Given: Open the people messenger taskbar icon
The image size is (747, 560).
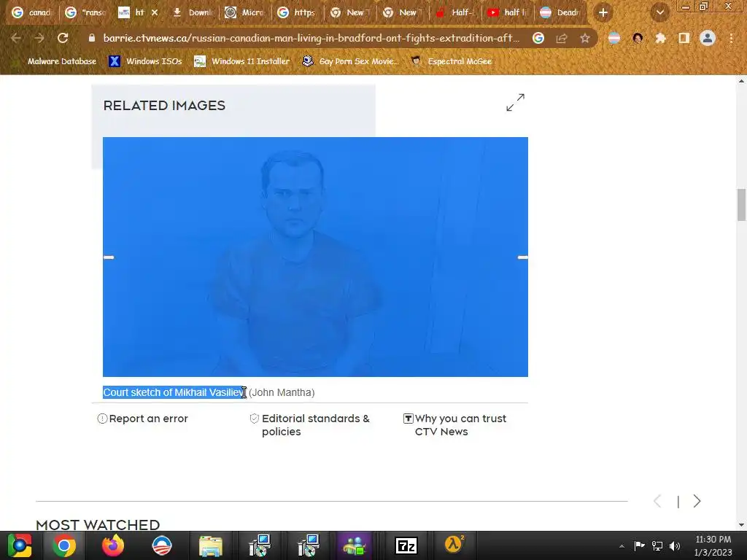Looking at the screenshot, I should 354,545.
